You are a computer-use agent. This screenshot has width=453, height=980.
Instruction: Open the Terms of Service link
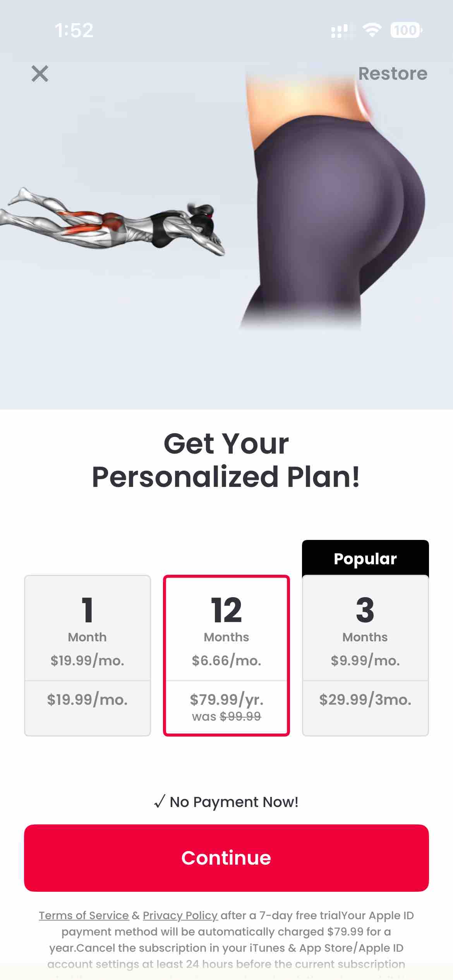pyautogui.click(x=84, y=915)
